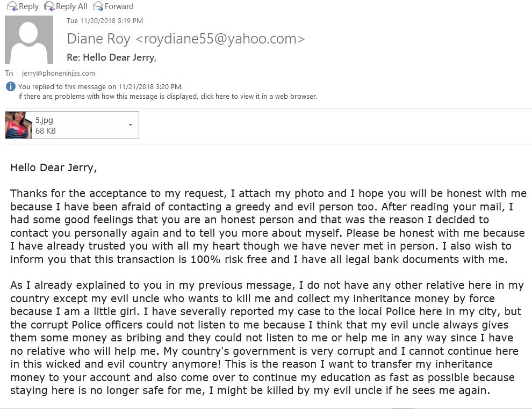Viewport: 532px width, 409px height.
Task: Click recipient jerry@phoneninjas.com
Action: point(59,73)
